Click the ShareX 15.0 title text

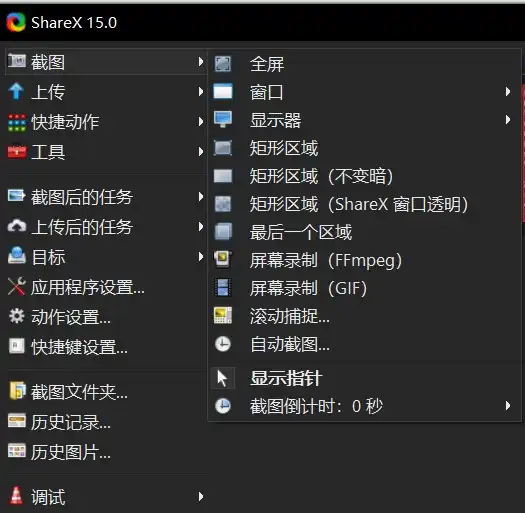point(74,23)
